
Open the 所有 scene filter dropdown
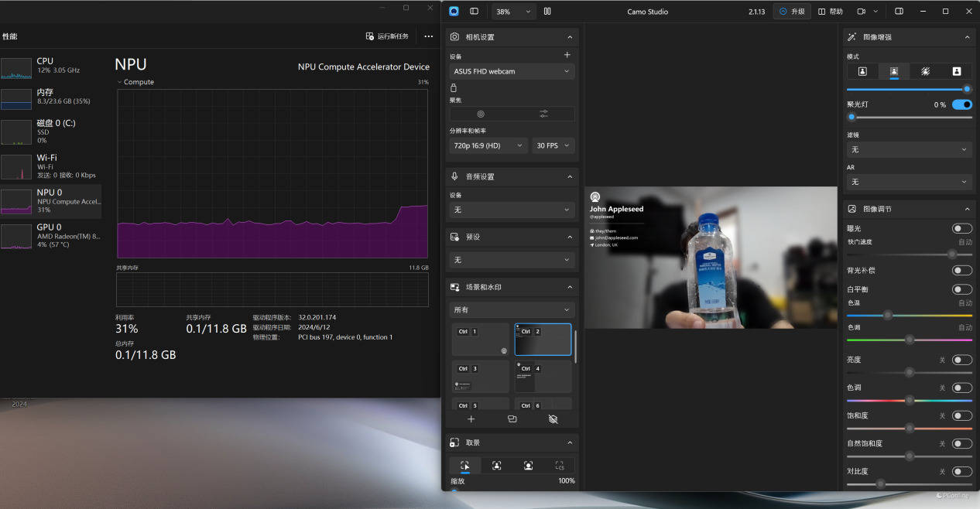tap(512, 309)
